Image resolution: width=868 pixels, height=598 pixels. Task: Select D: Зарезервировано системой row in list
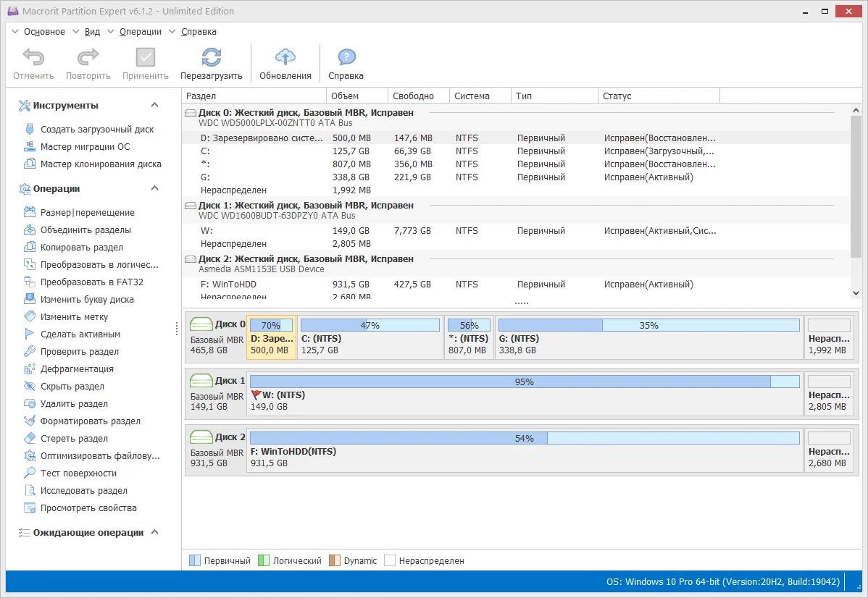(x=516, y=138)
